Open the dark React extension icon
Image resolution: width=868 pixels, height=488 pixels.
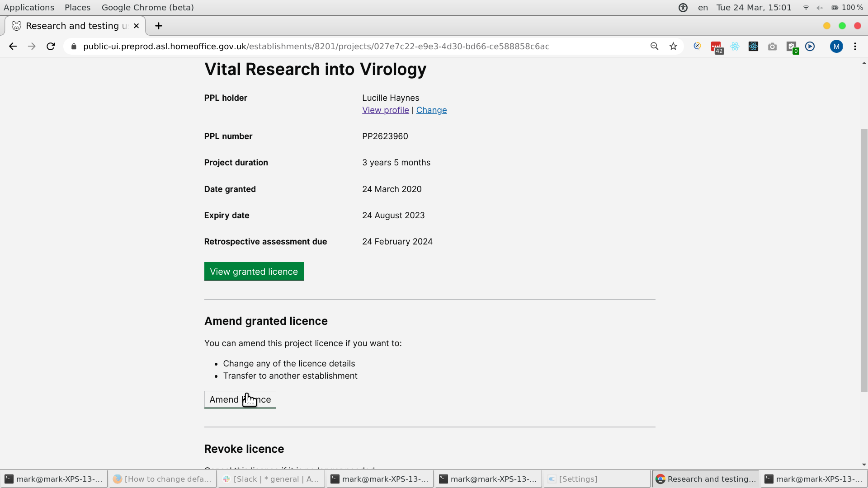coord(753,47)
